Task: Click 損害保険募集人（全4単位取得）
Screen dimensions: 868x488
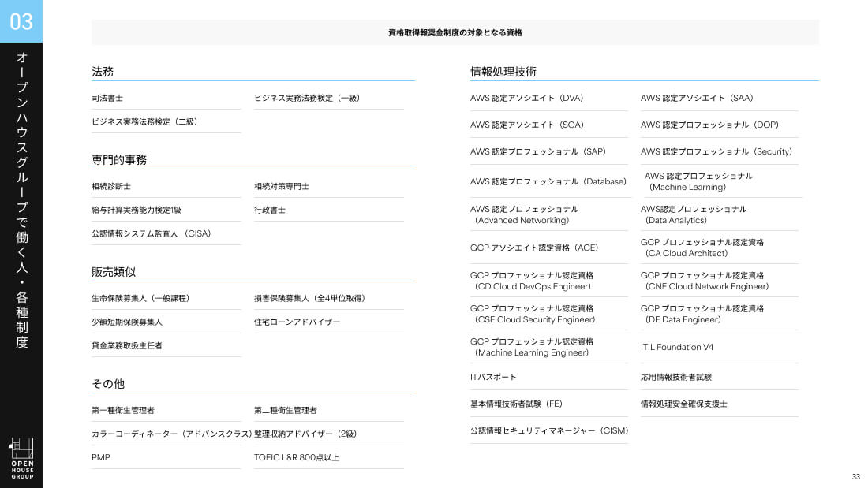Action: (x=309, y=298)
